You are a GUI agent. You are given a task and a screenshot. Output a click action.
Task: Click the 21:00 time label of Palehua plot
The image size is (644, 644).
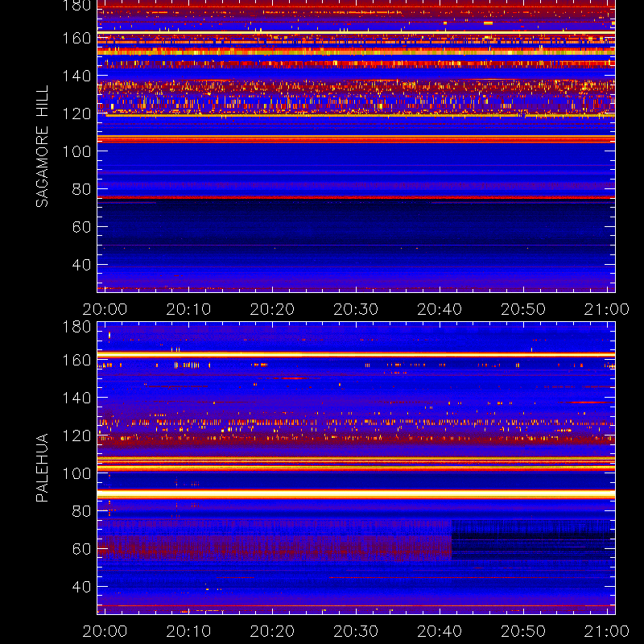pyautogui.click(x=607, y=631)
